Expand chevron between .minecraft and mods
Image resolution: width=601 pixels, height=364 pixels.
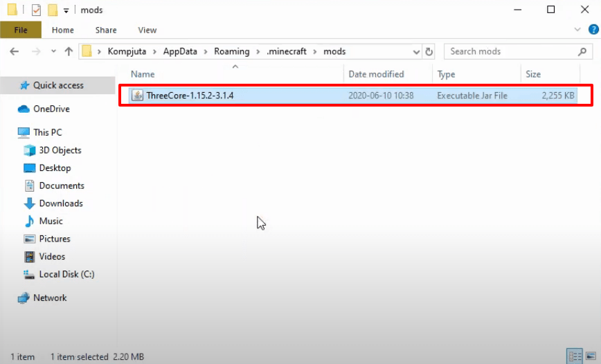316,52
